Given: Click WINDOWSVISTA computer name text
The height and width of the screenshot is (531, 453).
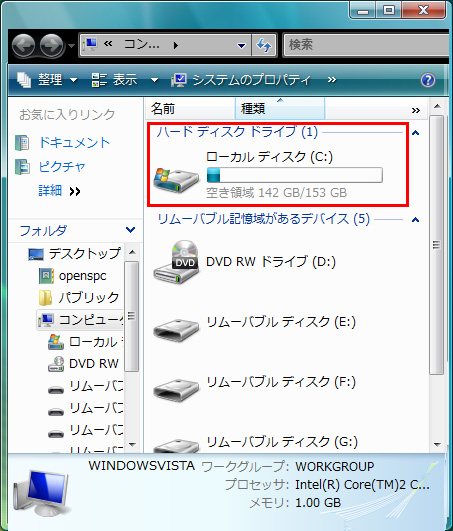Looking at the screenshot, I should pos(142,466).
